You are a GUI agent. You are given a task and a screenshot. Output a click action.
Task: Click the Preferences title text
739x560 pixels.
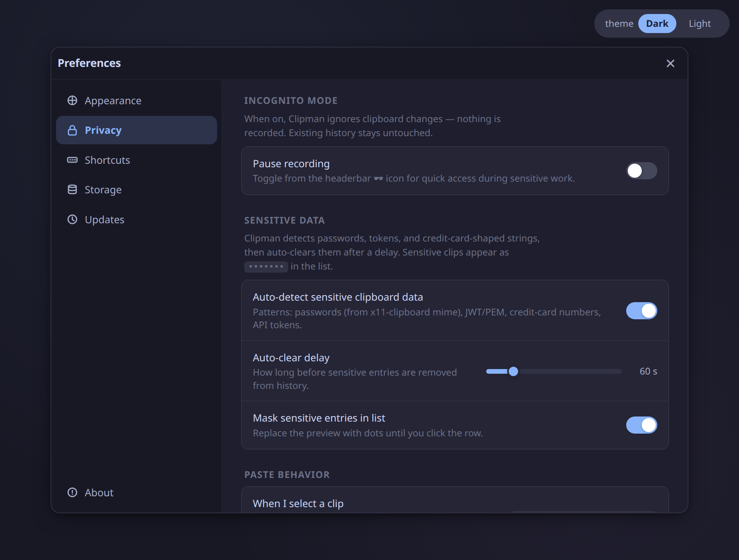[89, 63]
